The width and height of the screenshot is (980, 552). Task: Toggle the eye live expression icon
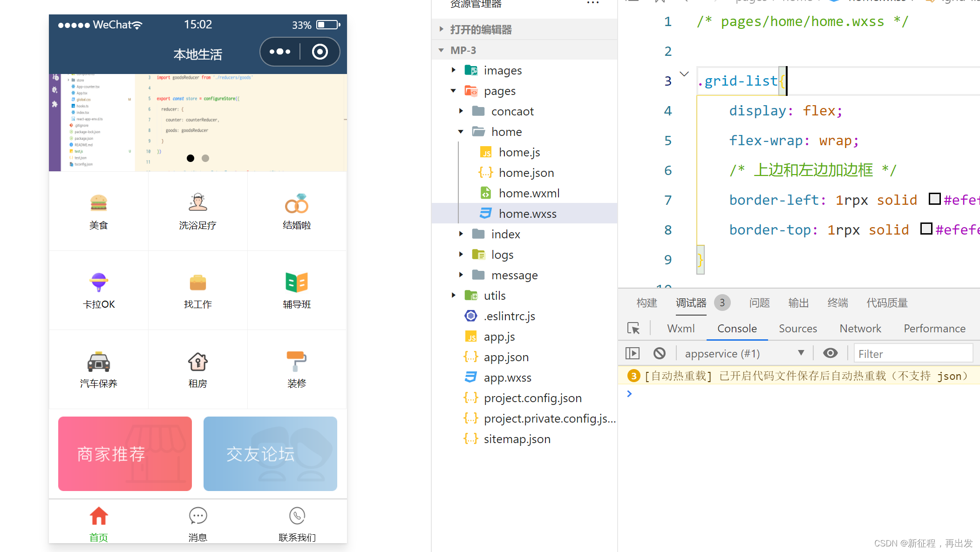pyautogui.click(x=830, y=353)
